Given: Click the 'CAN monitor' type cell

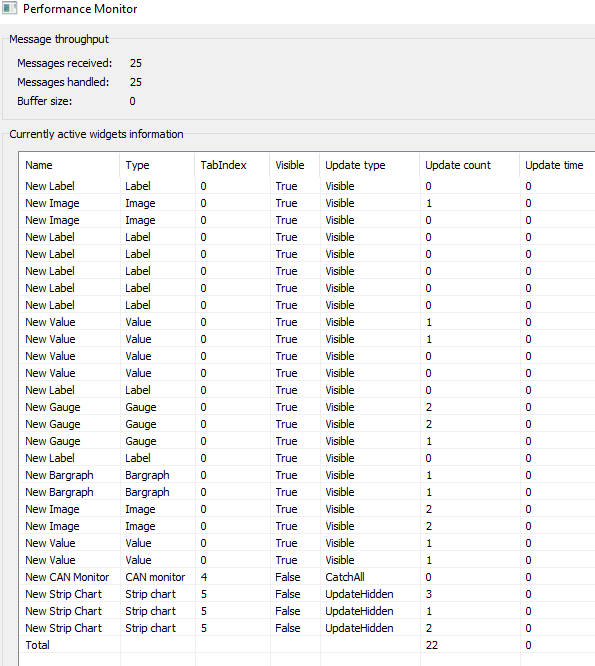Looking at the screenshot, I should click(x=155, y=577).
